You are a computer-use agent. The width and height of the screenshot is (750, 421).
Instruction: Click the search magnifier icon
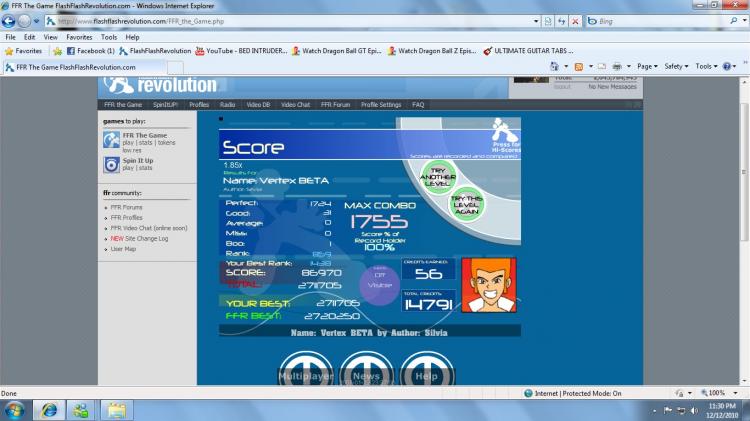point(734,21)
